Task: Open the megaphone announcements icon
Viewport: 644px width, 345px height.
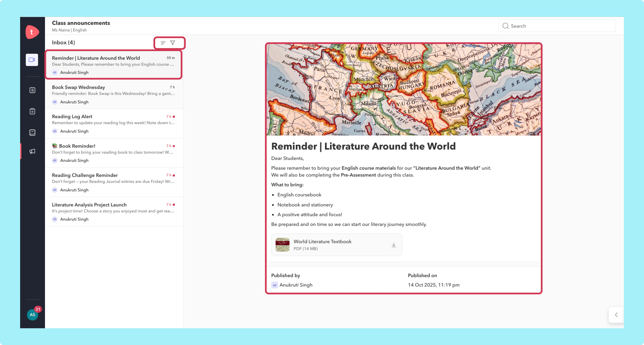Action: click(x=32, y=151)
